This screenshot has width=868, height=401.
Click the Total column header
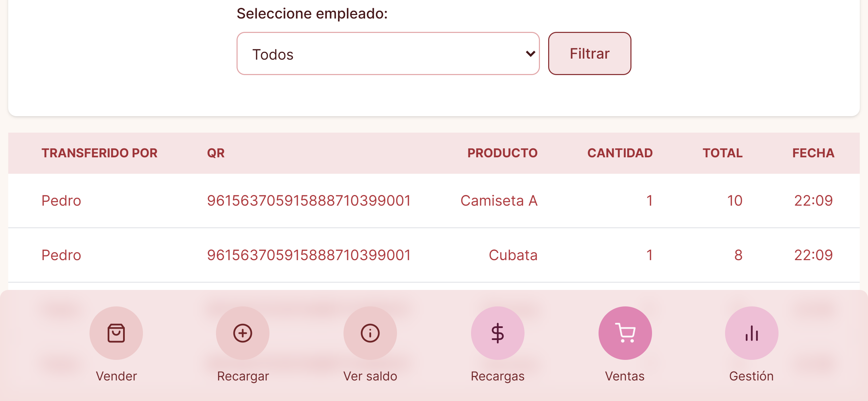click(723, 153)
